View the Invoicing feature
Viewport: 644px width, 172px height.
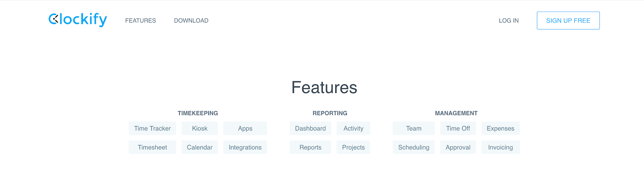[x=501, y=147]
